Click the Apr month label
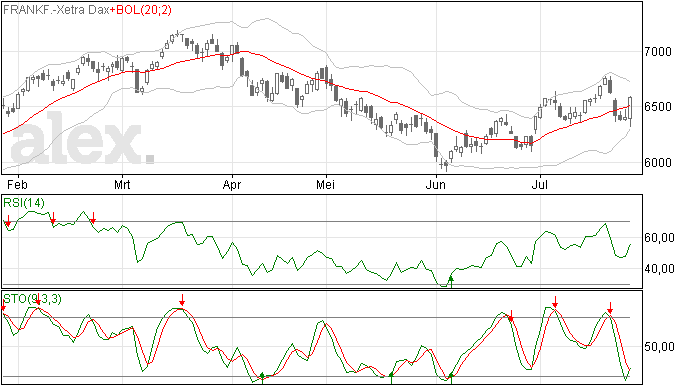The width and height of the screenshot is (690, 387). point(231,184)
